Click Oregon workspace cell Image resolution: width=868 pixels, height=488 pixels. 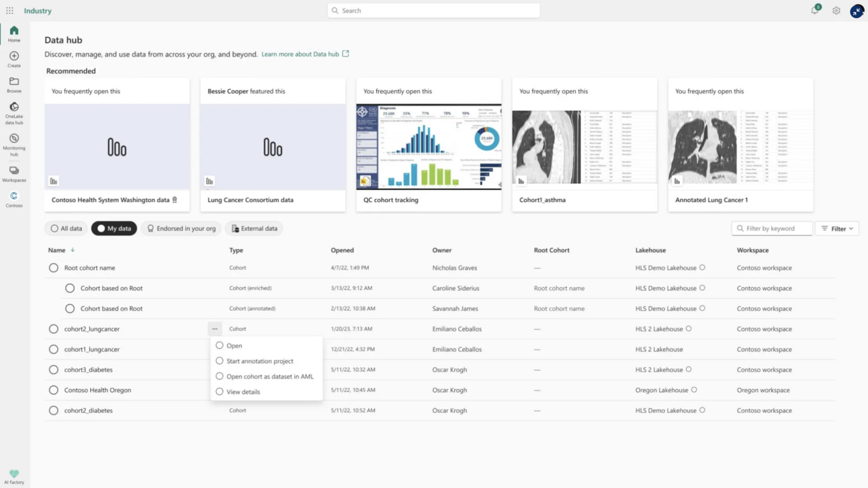[x=763, y=390]
